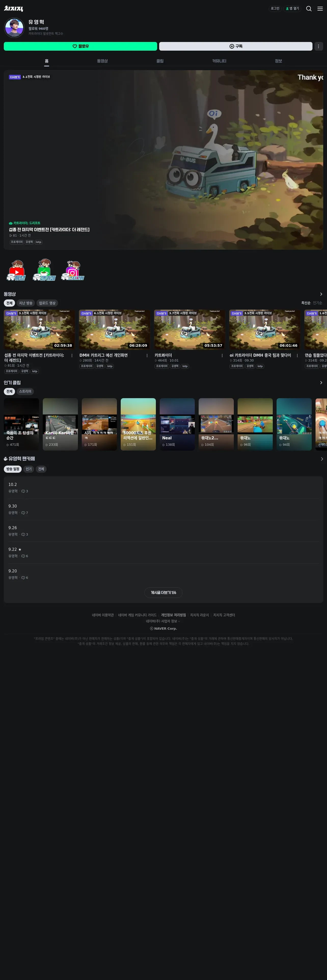Open options for 섭종 전 마지막 이벤트전 video
The height and width of the screenshot is (980, 327).
[x=72, y=356]
